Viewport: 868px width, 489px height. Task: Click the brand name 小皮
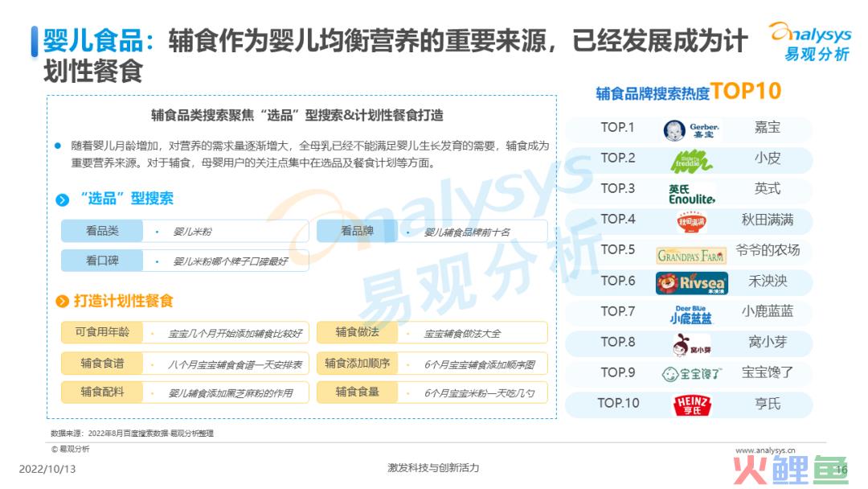coord(768,158)
